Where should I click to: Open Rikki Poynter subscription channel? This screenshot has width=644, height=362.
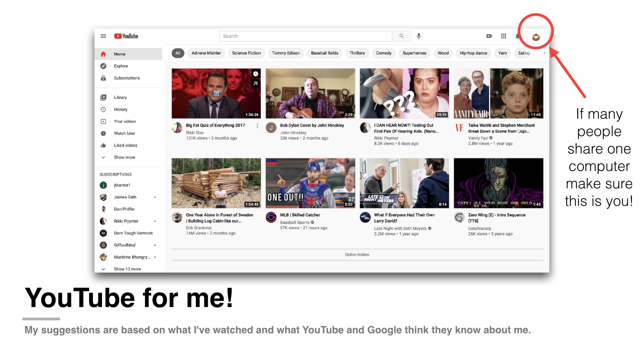coord(128,221)
